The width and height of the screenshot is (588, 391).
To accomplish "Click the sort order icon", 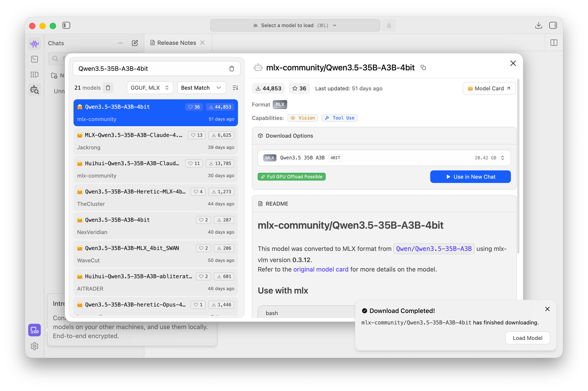I will (235, 88).
